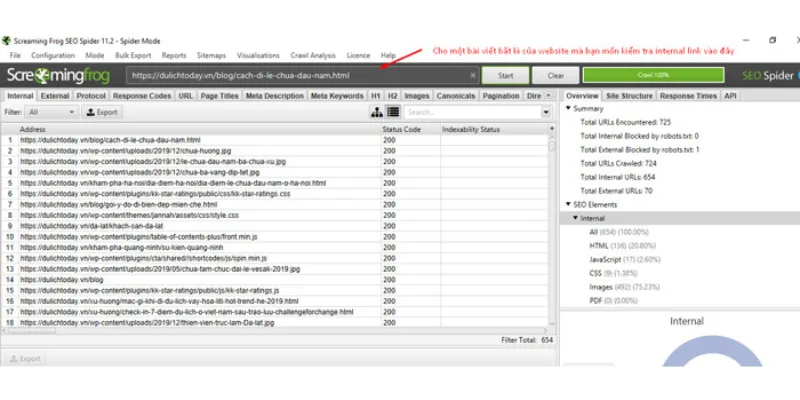
Task: Click the Clear button
Action: point(556,76)
